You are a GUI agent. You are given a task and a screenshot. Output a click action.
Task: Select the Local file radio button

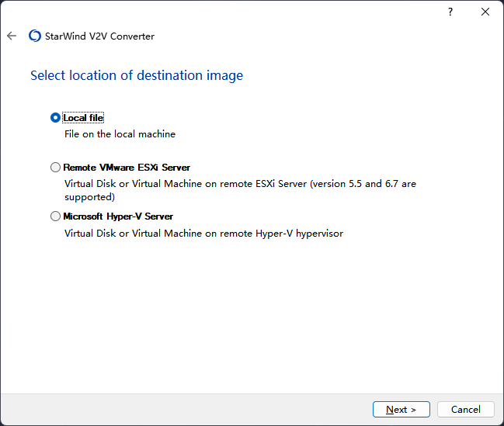(x=55, y=118)
